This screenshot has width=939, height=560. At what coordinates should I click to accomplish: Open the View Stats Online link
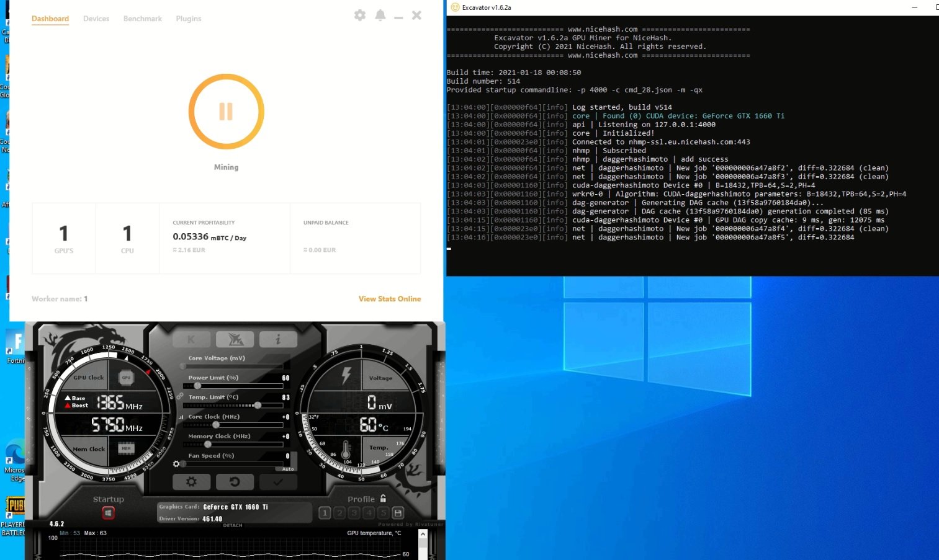point(390,299)
